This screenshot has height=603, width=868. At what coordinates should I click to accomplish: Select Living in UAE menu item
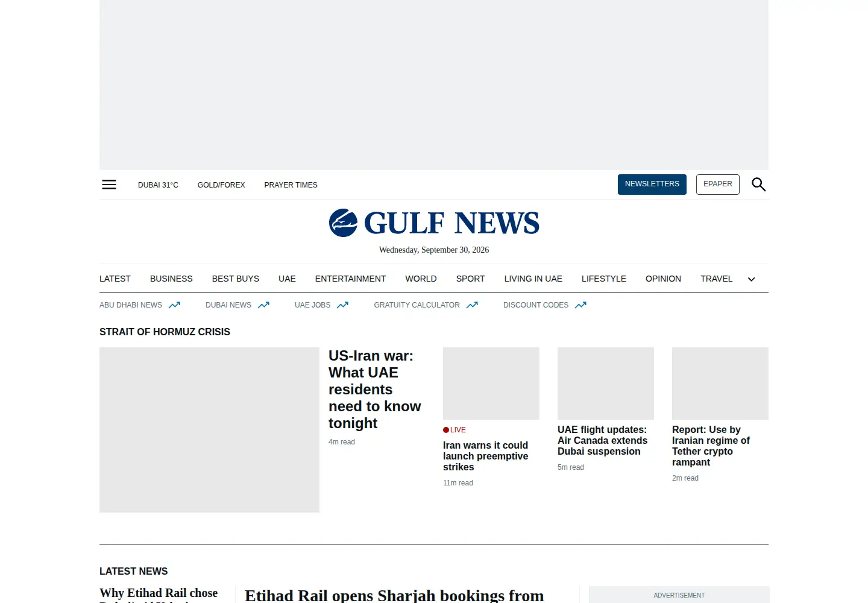click(533, 279)
